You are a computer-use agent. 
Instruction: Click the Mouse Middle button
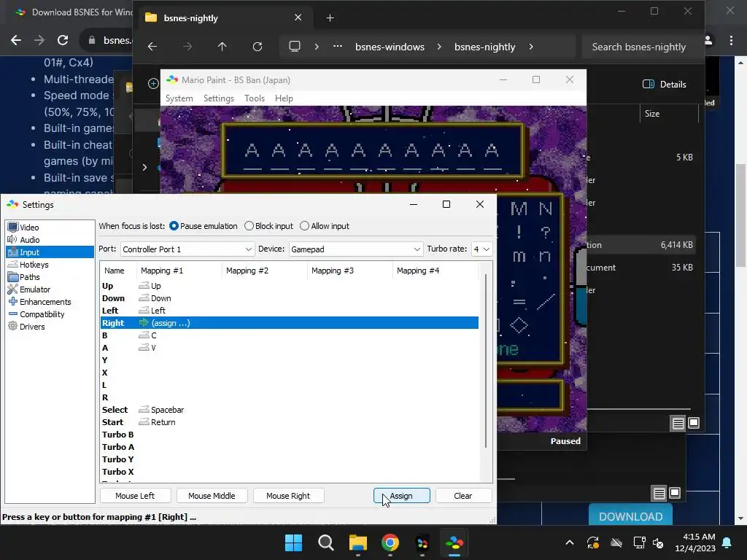coord(212,496)
